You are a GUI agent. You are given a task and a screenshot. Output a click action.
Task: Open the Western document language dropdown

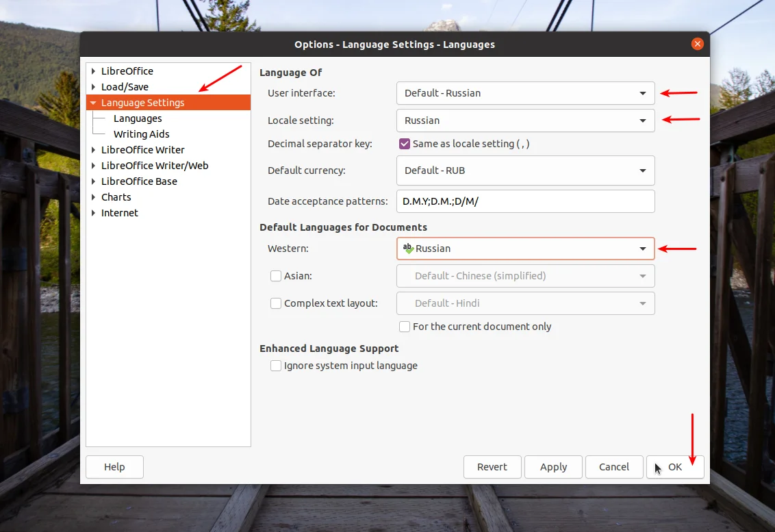tap(642, 249)
